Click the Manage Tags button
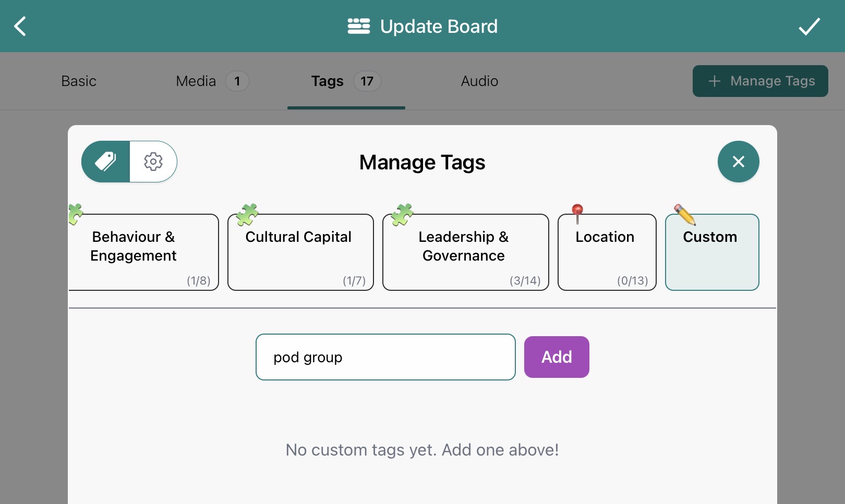This screenshot has height=504, width=845. click(759, 81)
